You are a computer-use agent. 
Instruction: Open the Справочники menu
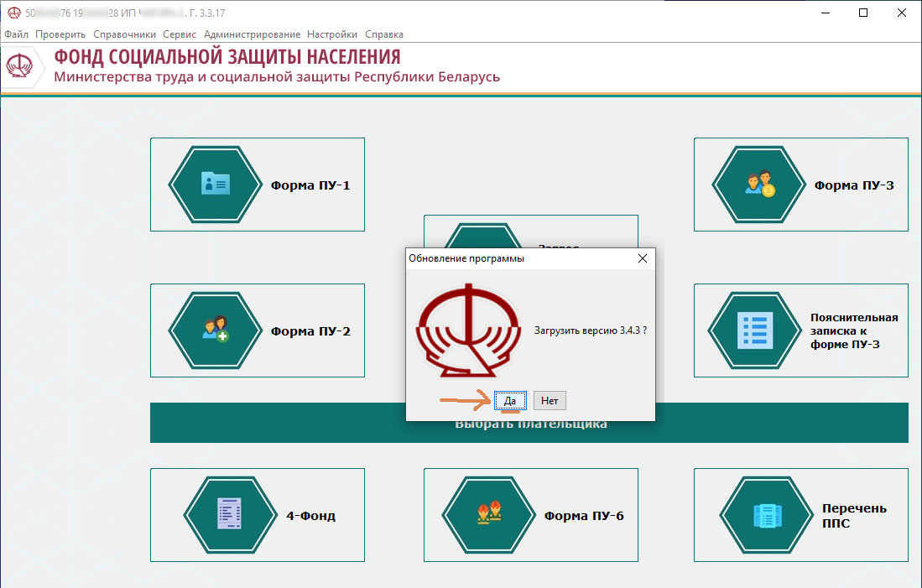pos(125,34)
